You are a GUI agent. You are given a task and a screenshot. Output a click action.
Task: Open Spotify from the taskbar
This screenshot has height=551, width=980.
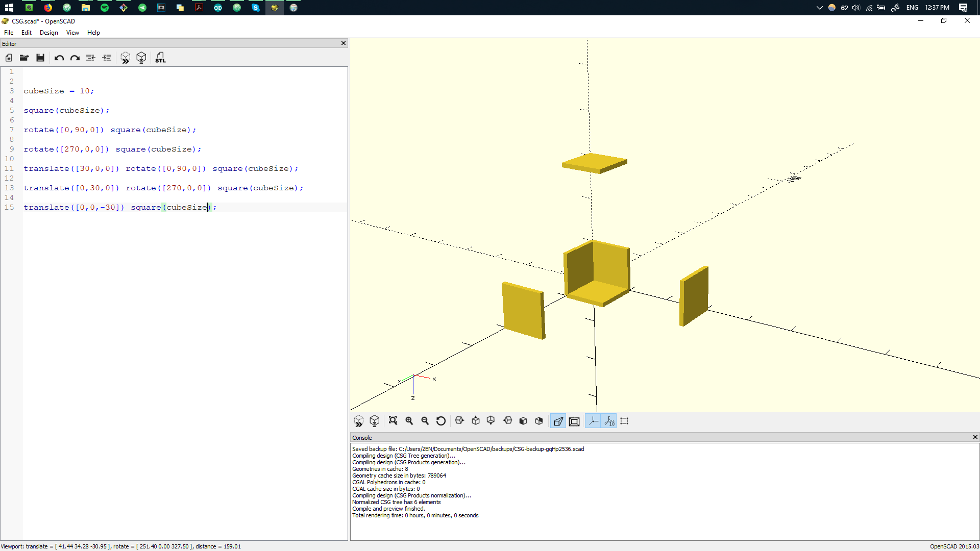pyautogui.click(x=105, y=8)
